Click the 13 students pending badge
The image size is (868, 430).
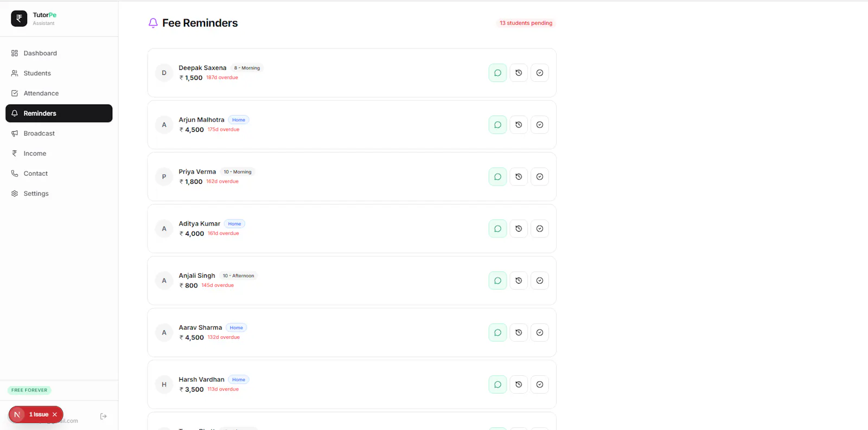[526, 23]
